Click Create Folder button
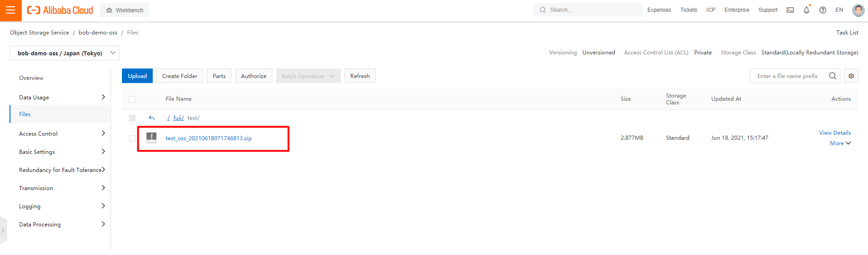The height and width of the screenshot is (255, 868). [180, 76]
